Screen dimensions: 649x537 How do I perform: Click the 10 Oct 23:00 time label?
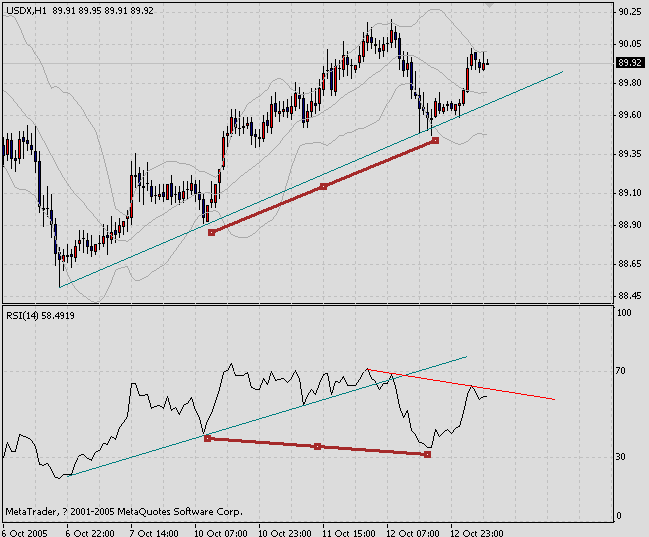pos(285,533)
